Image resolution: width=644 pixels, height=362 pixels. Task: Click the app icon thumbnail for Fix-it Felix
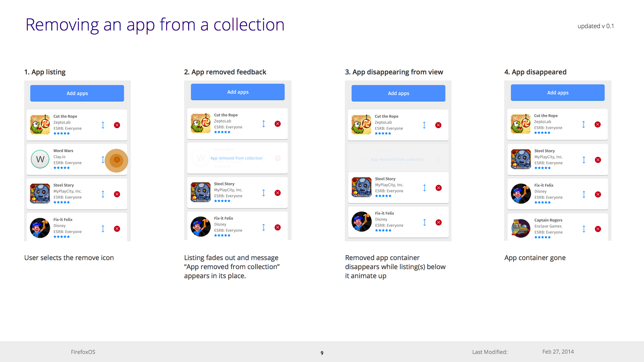click(x=40, y=228)
